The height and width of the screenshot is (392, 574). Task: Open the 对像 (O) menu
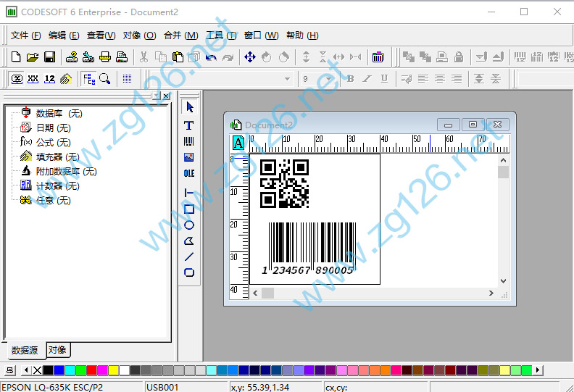click(x=139, y=36)
